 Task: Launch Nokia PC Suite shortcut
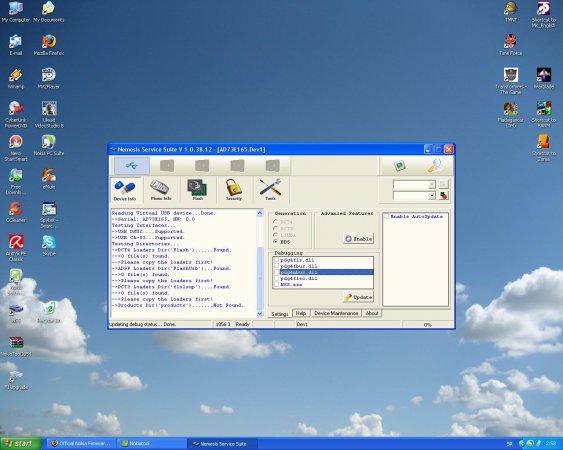pos(49,145)
